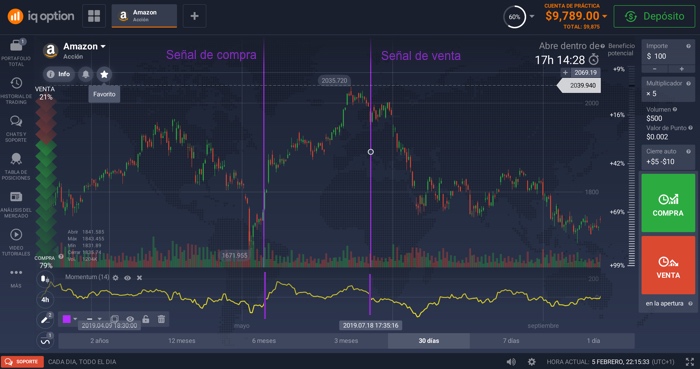The height and width of the screenshot is (369, 700).
Task: Select the 30 días time range
Action: point(429,340)
